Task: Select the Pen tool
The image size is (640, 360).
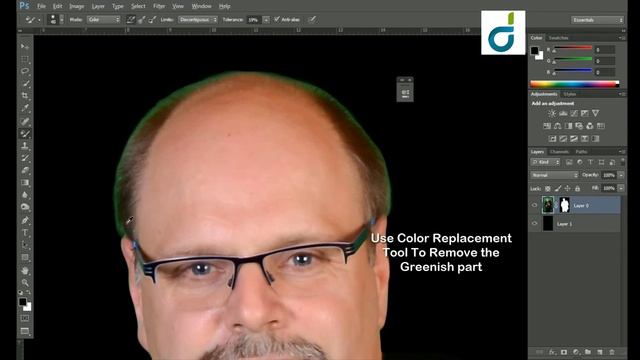Action: [x=24, y=220]
